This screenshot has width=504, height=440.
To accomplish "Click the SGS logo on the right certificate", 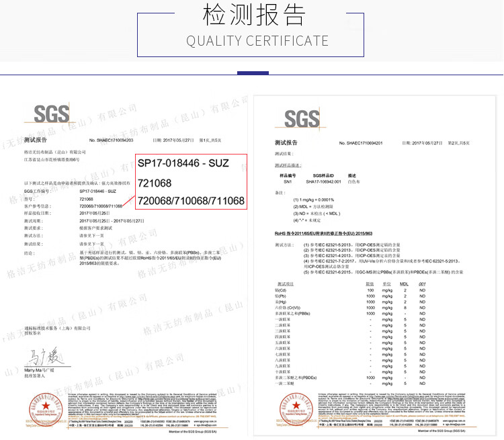I will 302,118.
